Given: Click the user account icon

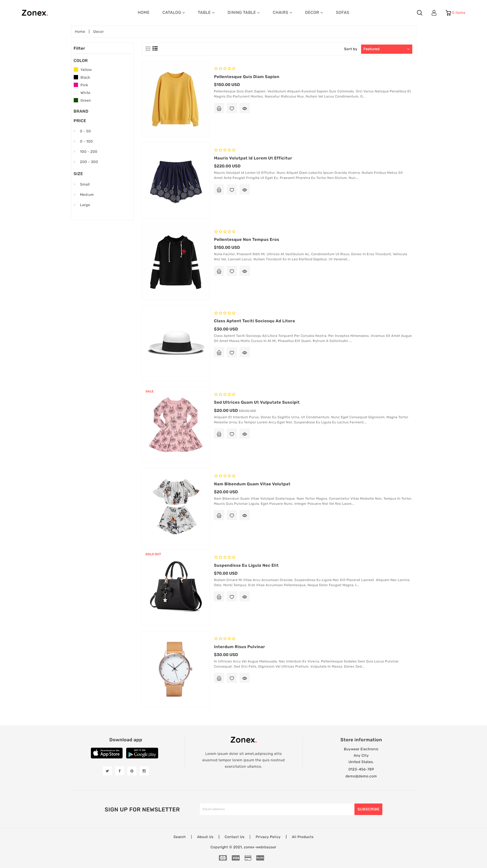Looking at the screenshot, I should click(x=434, y=13).
